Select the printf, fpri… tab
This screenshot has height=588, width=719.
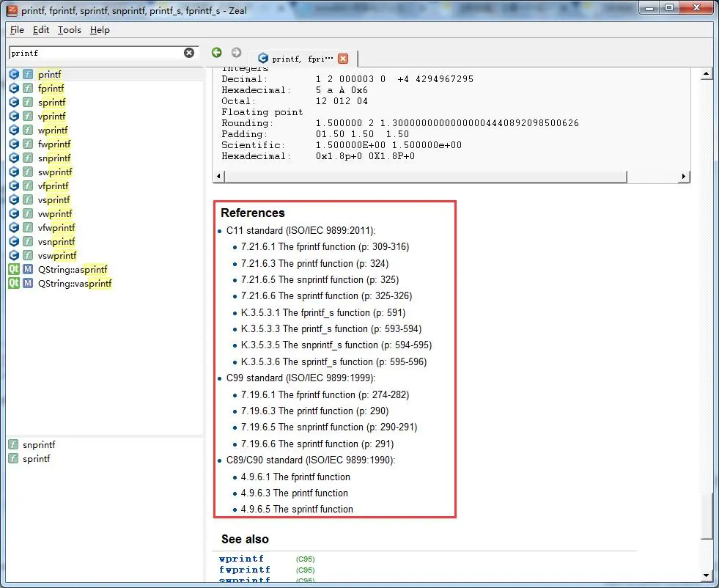[x=302, y=58]
